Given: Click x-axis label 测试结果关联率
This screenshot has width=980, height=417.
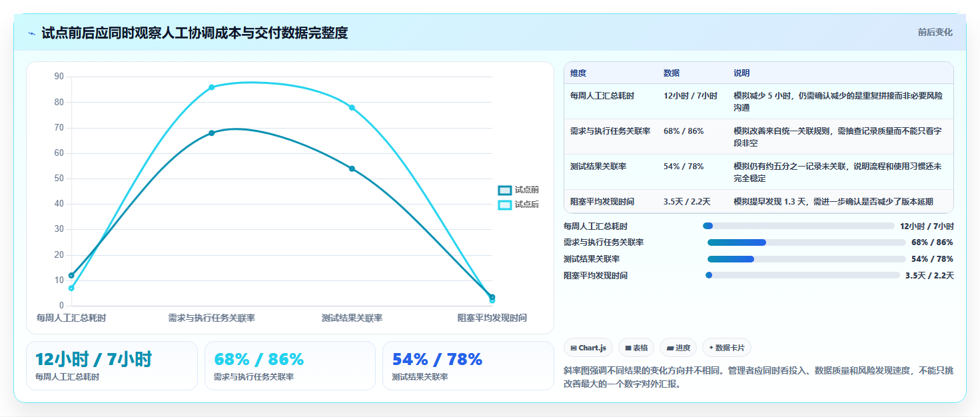Looking at the screenshot, I should click(x=352, y=318).
